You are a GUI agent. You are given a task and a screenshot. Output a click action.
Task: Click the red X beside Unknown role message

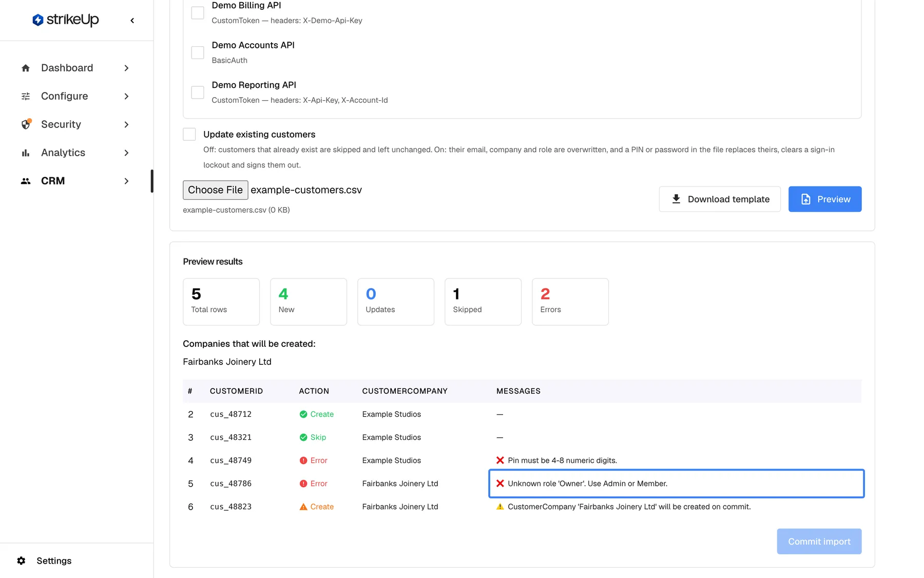click(x=500, y=483)
